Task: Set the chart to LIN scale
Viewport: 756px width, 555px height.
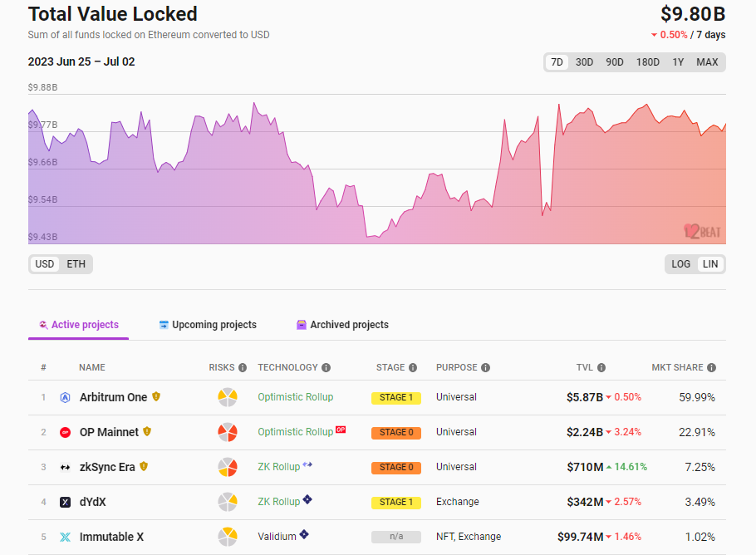Action: click(x=710, y=263)
